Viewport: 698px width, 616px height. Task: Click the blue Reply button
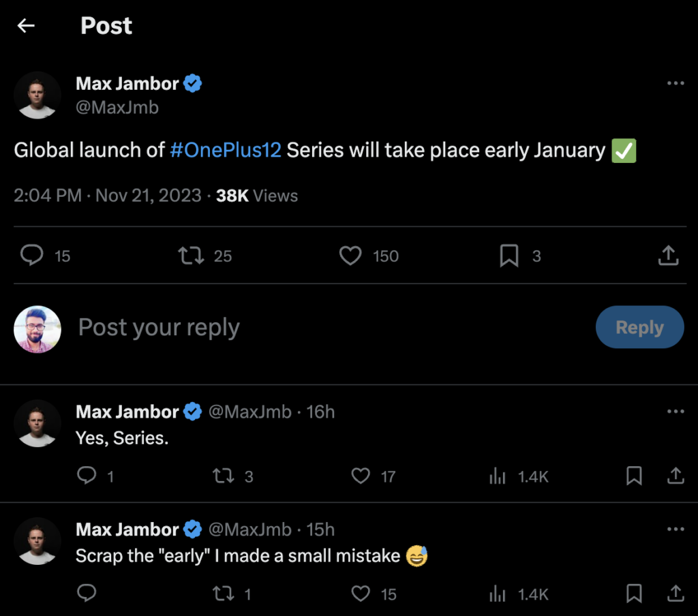coord(639,328)
